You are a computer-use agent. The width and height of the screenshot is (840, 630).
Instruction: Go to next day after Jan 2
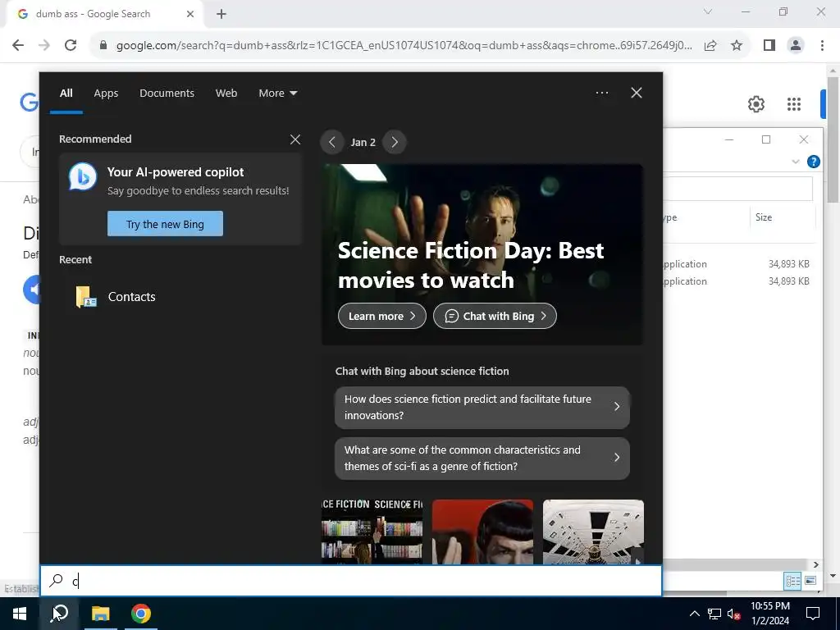(395, 142)
